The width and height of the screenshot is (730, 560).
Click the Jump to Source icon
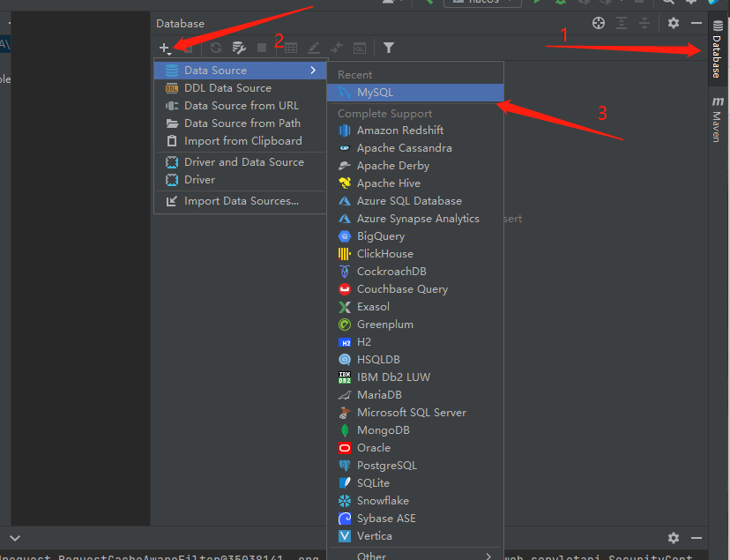coord(337,48)
